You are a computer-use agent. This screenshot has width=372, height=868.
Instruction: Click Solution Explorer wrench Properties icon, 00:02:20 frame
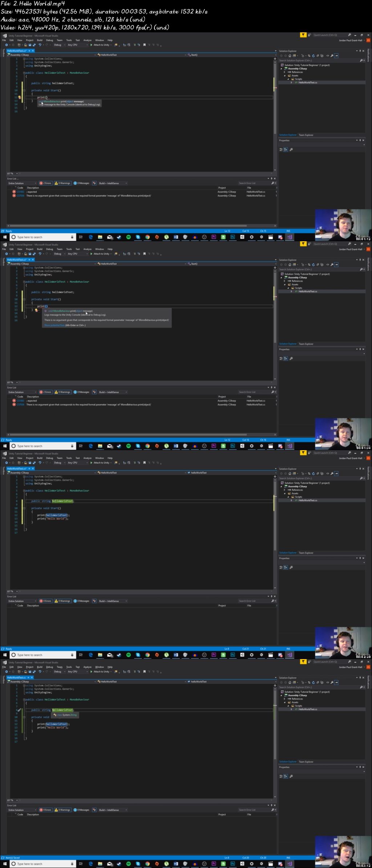point(332,473)
